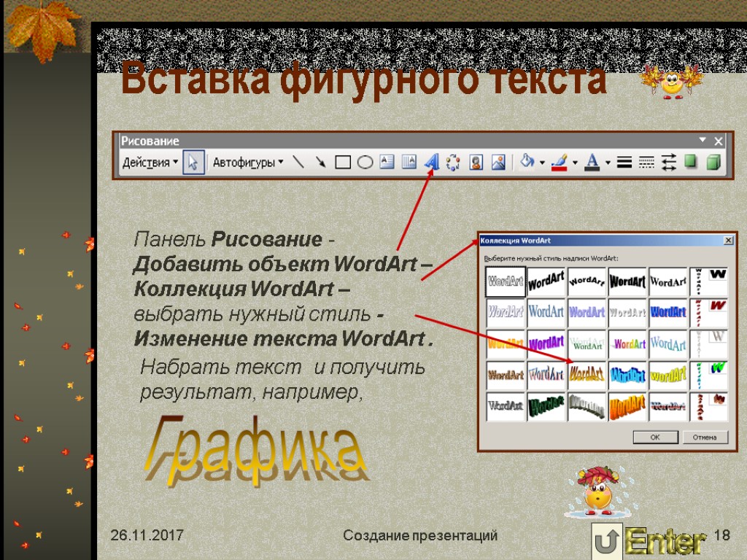Image resolution: width=747 pixels, height=560 pixels.
Task: Open Arrow Style options
Action: coord(668,163)
